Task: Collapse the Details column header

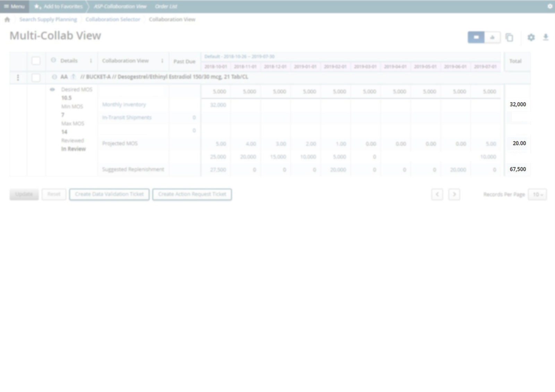Action: coord(53,60)
